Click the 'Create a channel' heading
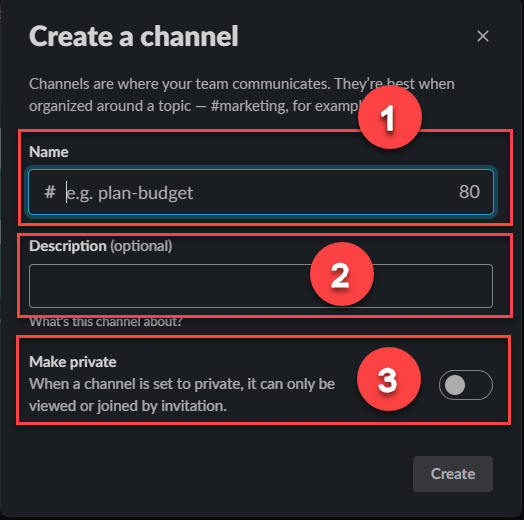Screen dimensions: 524x520 [x=134, y=36]
